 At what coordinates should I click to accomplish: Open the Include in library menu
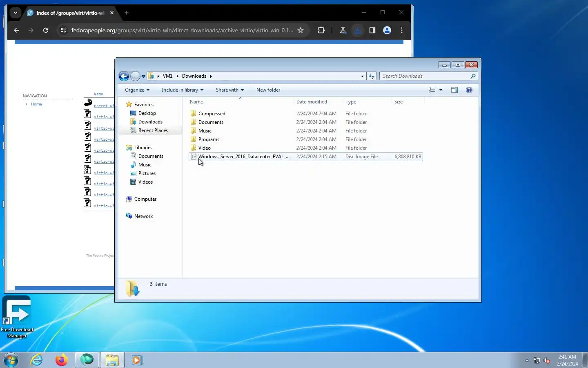point(183,90)
